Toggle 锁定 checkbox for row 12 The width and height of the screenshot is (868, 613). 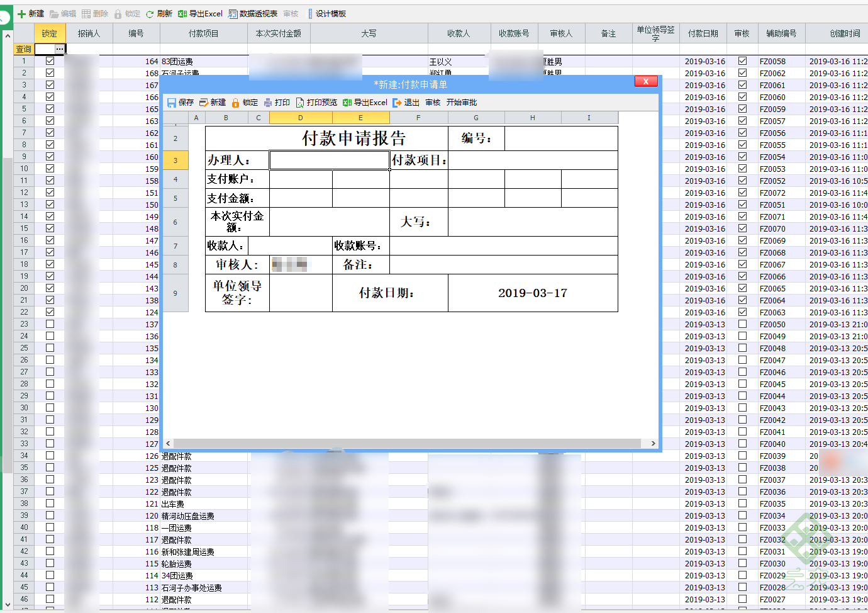(x=50, y=193)
